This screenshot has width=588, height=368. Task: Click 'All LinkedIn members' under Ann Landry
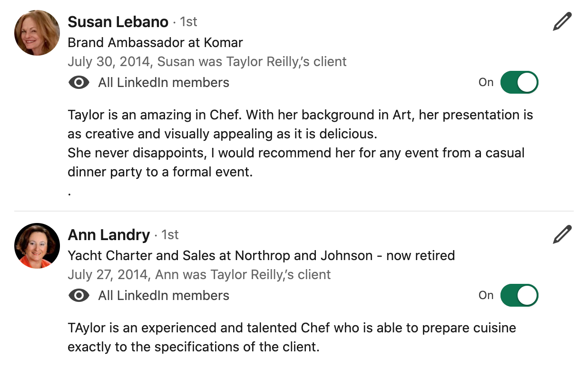pos(164,296)
